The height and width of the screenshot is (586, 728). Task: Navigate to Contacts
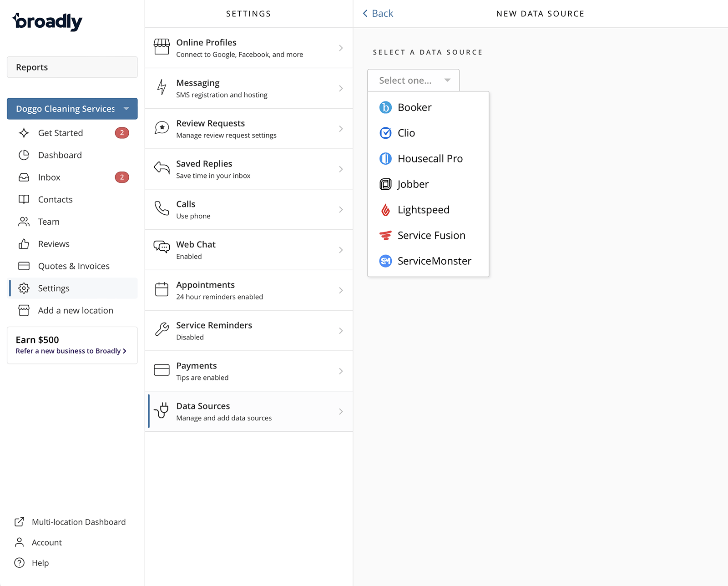tap(56, 200)
